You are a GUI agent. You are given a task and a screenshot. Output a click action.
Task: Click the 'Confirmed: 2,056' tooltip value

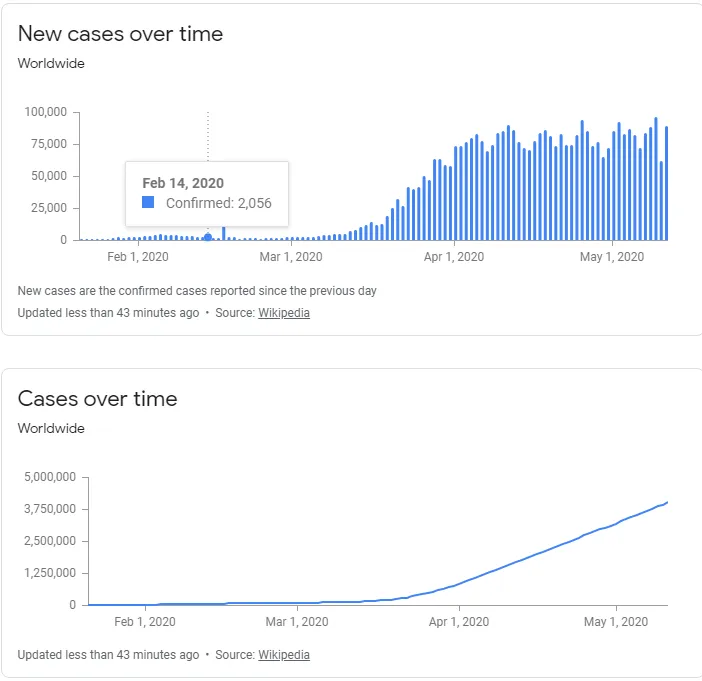point(219,203)
